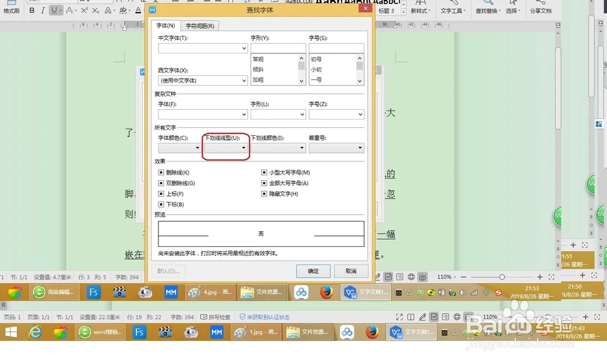
Task: Click the text highlight pen icon
Action: coord(123,10)
